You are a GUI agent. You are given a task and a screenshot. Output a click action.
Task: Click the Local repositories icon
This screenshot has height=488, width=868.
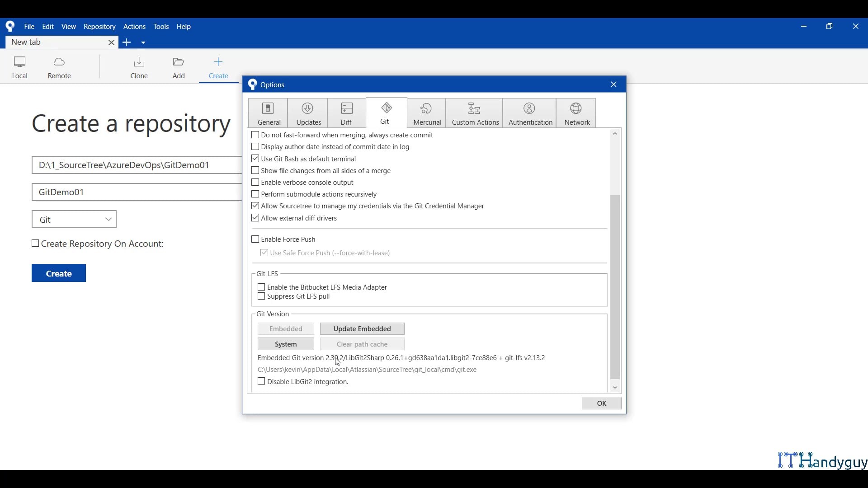(19, 67)
